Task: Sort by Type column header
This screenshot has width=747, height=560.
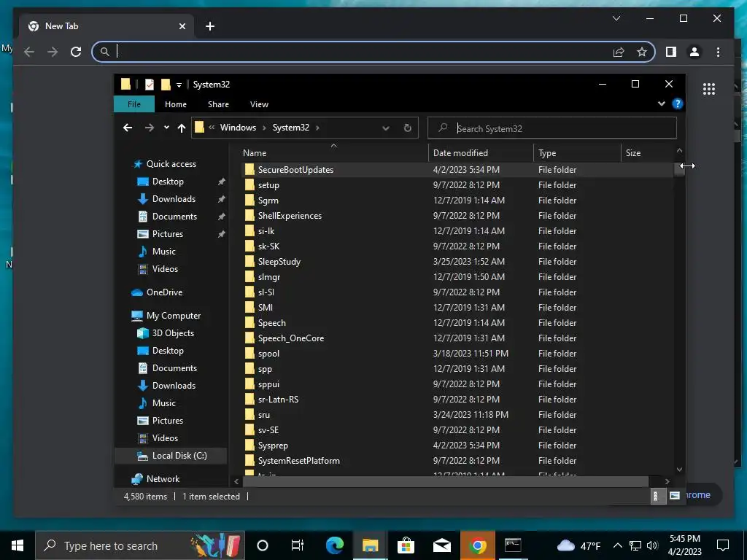Action: point(547,153)
